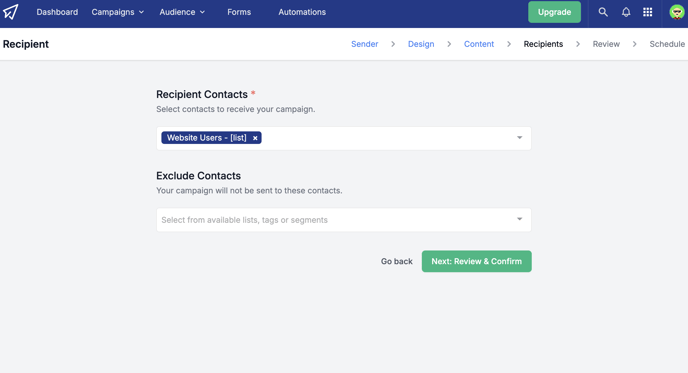This screenshot has height=373, width=688.
Task: Expand the Exclude Contacts dropdown arrow
Action: click(x=520, y=219)
